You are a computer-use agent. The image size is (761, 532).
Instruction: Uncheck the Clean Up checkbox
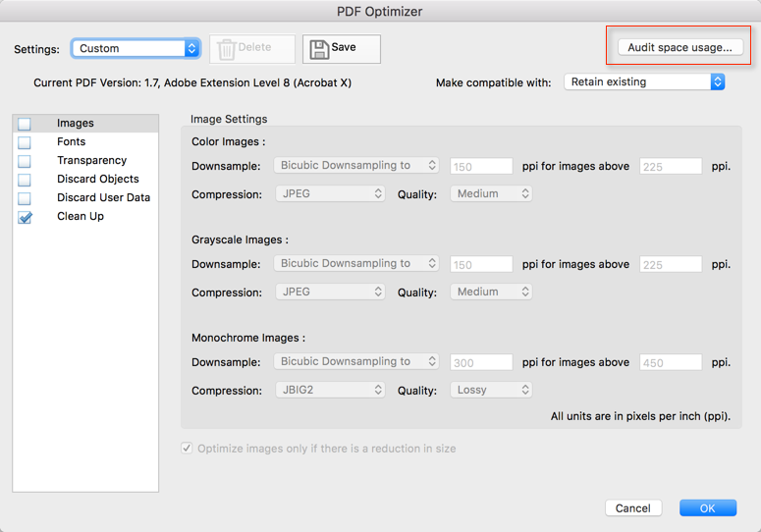[25, 217]
